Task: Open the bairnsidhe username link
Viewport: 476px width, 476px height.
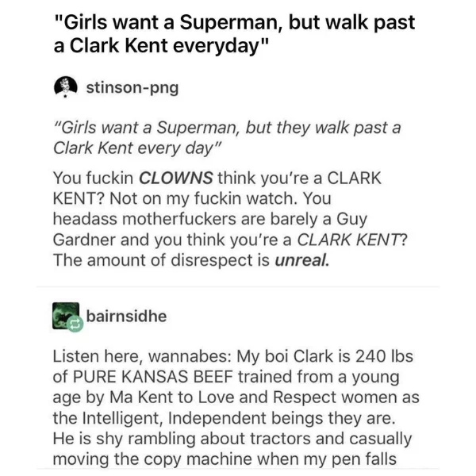Action: point(127,316)
